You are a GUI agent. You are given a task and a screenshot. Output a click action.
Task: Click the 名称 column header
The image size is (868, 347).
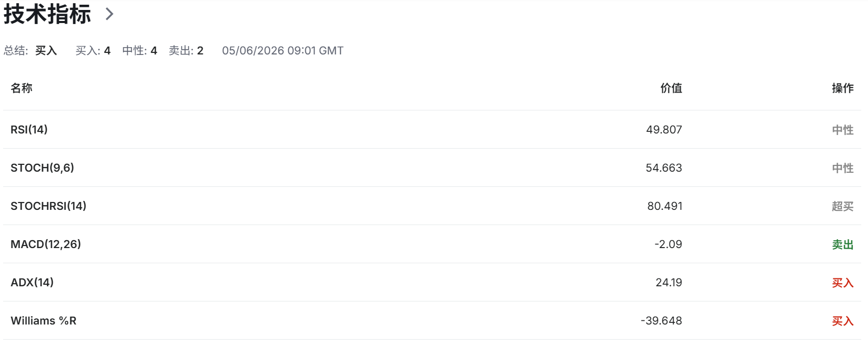click(21, 88)
